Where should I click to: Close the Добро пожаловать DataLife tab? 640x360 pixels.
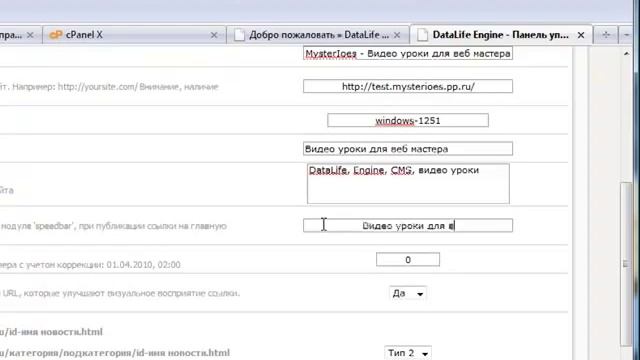point(397,36)
